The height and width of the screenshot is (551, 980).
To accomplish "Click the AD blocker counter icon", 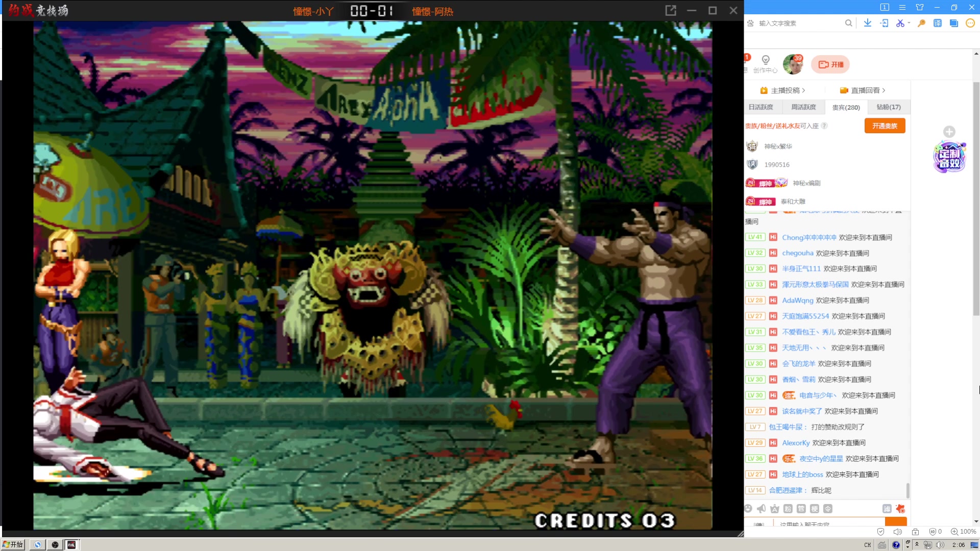I will [x=936, y=532].
